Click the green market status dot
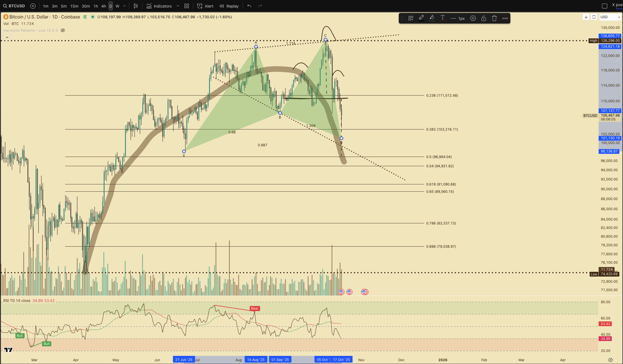Image resolution: width=623 pixels, height=364 pixels. pos(93,17)
